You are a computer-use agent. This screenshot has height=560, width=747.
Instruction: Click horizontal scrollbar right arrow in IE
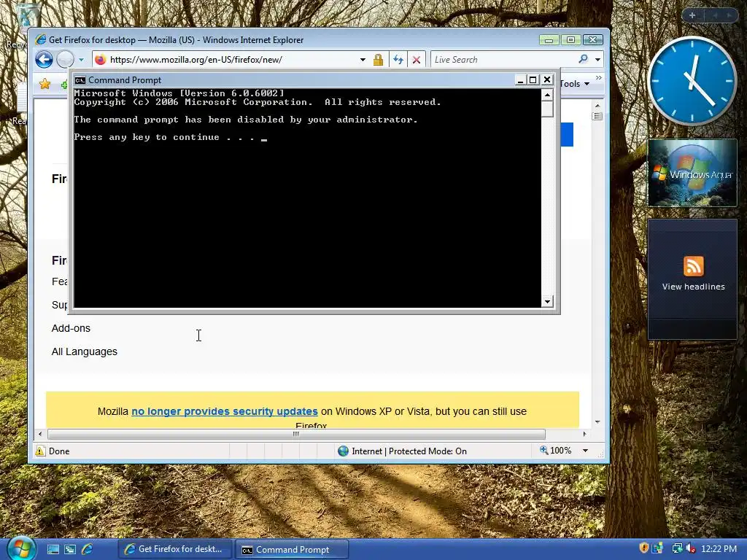[x=584, y=434]
